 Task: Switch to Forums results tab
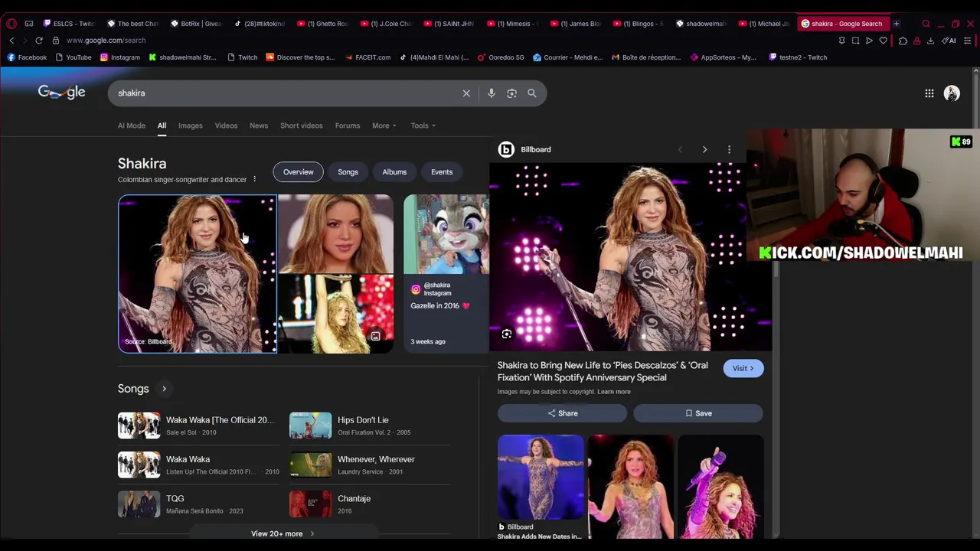click(348, 126)
